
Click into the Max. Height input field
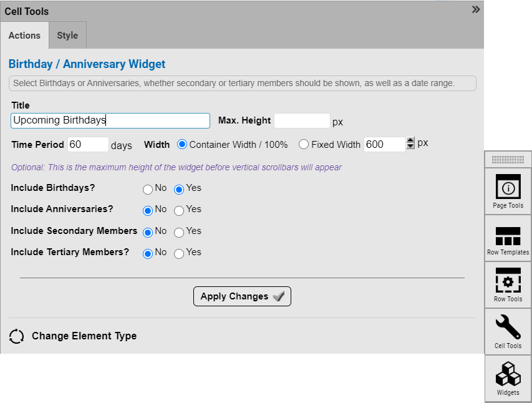click(x=302, y=121)
